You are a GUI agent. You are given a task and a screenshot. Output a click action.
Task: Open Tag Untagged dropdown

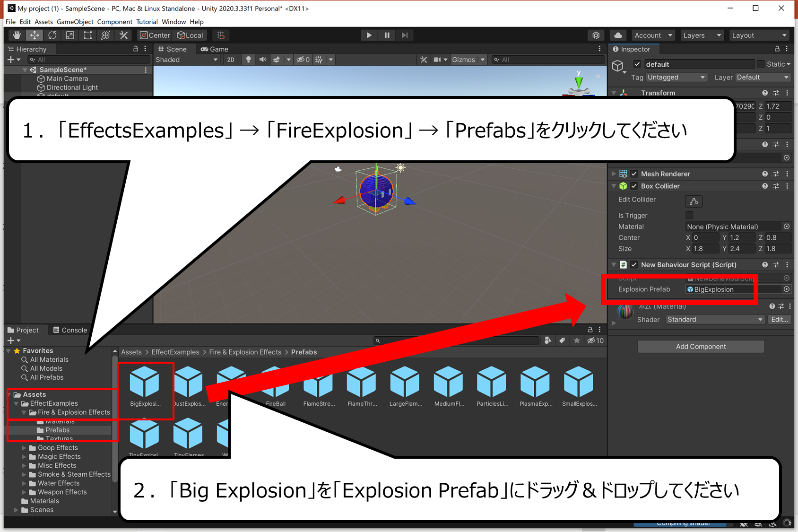pos(677,77)
